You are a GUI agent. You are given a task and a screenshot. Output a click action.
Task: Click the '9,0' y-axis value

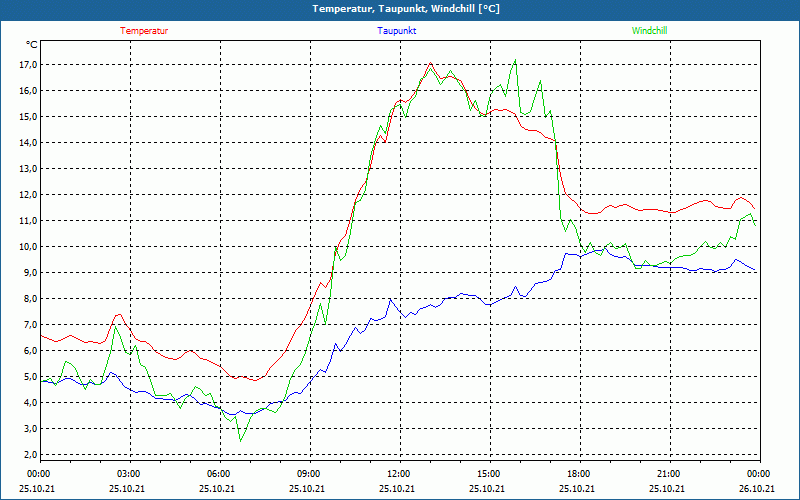coord(30,273)
